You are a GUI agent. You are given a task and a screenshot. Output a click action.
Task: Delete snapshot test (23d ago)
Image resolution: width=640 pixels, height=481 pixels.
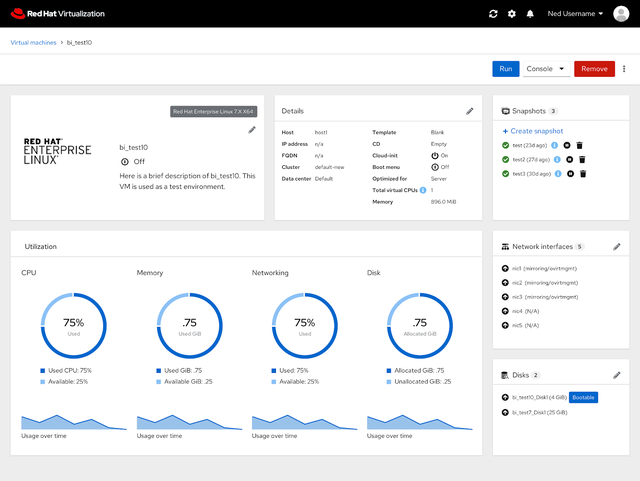[x=579, y=145]
